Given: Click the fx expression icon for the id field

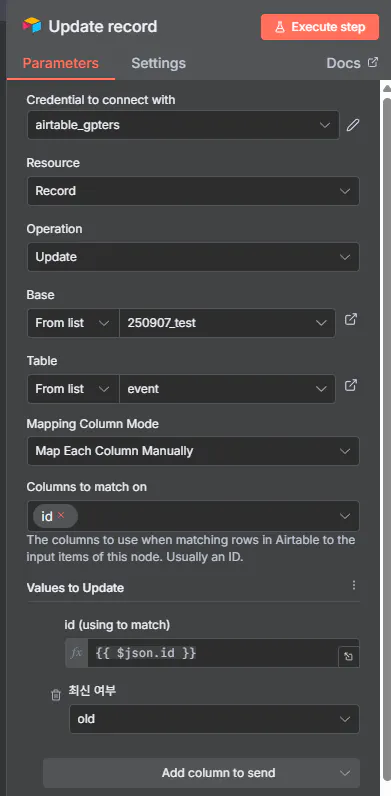Looking at the screenshot, I should pos(76,653).
